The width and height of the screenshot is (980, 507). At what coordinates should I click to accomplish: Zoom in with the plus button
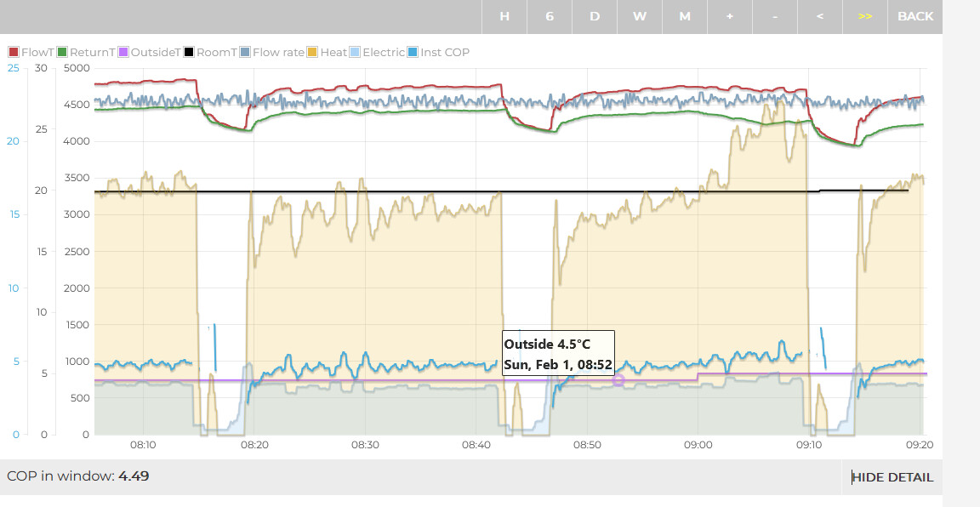click(730, 16)
